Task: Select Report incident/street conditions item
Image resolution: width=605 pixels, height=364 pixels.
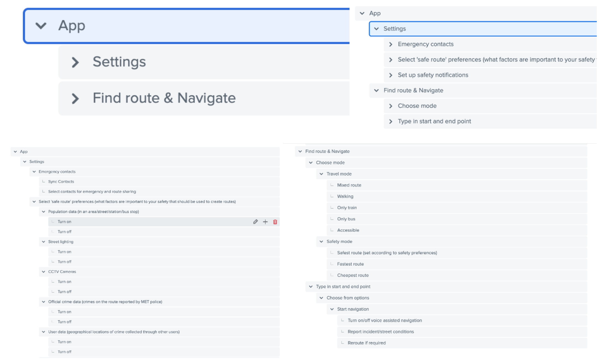Action: 380,331
